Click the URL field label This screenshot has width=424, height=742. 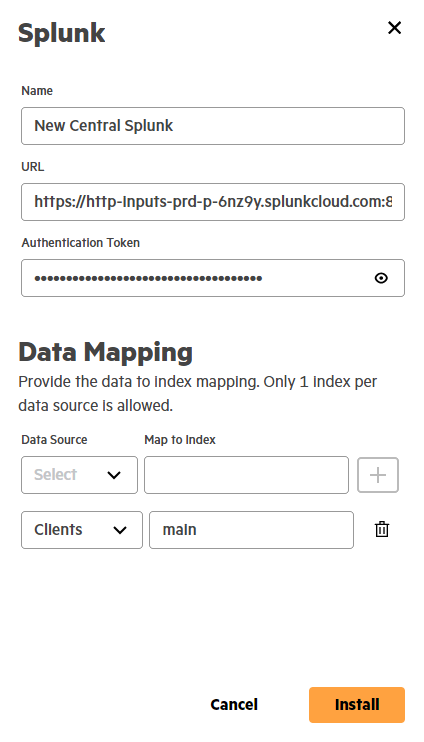pos(33,167)
